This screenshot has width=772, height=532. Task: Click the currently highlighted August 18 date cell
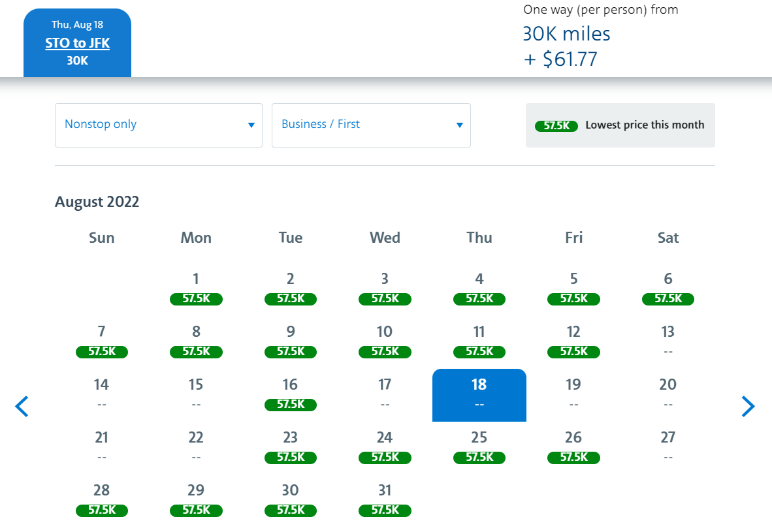click(479, 395)
